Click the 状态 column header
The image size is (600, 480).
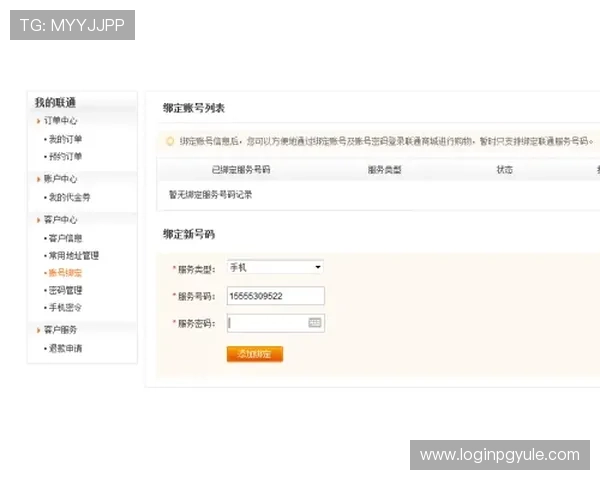(x=504, y=170)
